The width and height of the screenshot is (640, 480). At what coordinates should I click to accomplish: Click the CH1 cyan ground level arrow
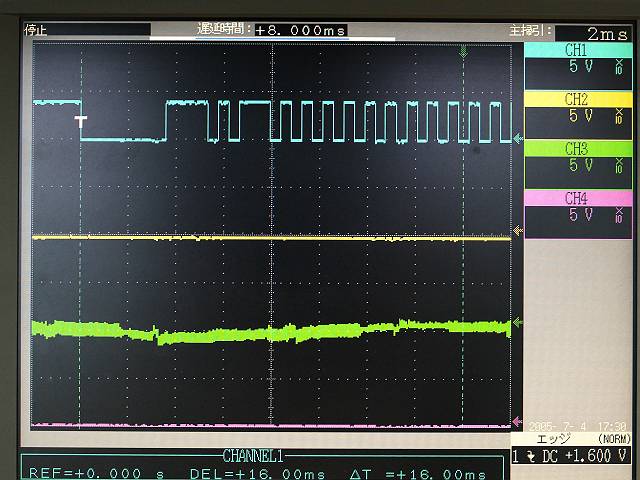pyautogui.click(x=516, y=139)
